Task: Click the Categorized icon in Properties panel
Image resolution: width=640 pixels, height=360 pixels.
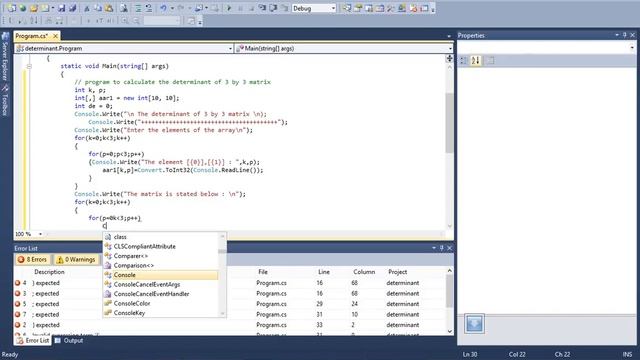Action: click(x=464, y=60)
